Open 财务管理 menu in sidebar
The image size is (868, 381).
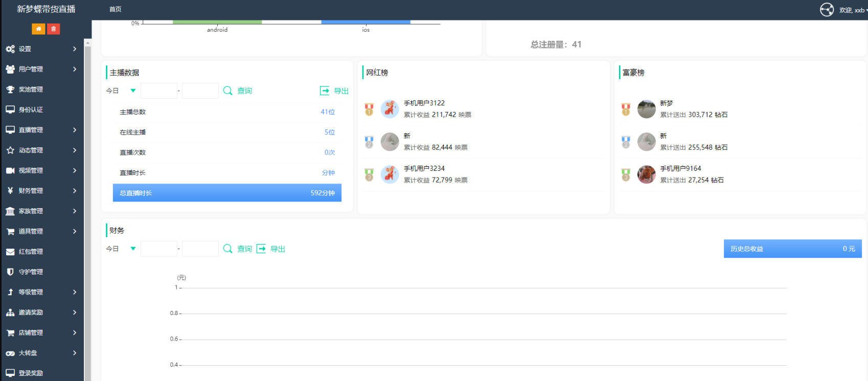click(42, 191)
